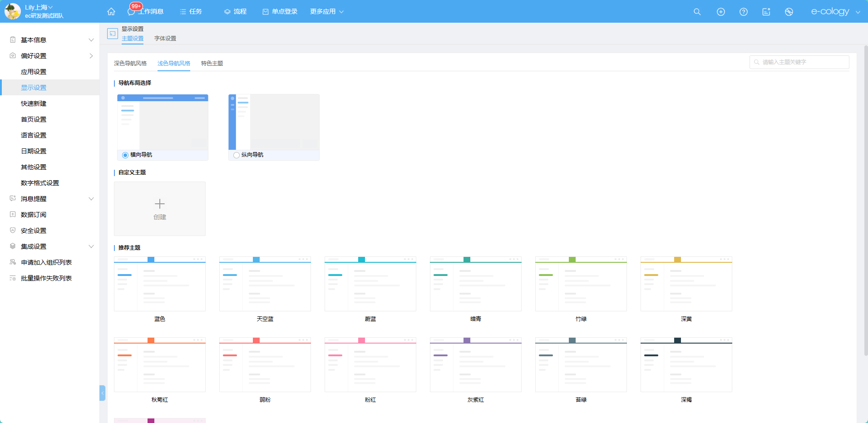Choose the 粉红 theme
This screenshot has width=868, height=423.
(370, 365)
